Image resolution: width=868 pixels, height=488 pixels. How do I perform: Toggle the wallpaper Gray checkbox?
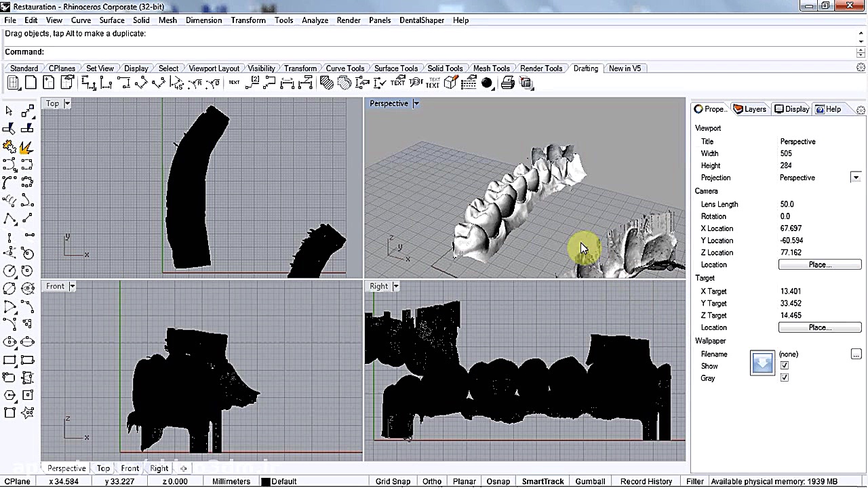(x=785, y=378)
